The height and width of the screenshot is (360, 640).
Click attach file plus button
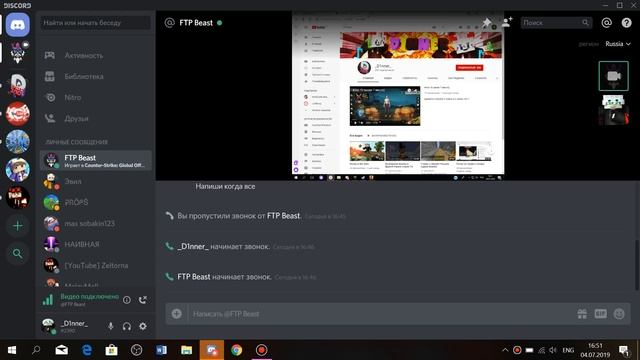(x=176, y=313)
